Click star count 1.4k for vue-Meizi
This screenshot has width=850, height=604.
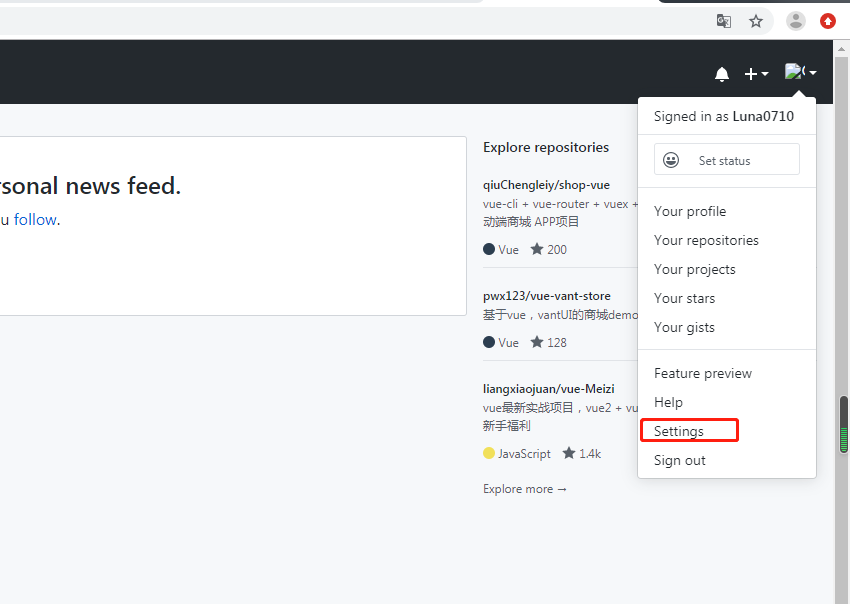(x=582, y=453)
